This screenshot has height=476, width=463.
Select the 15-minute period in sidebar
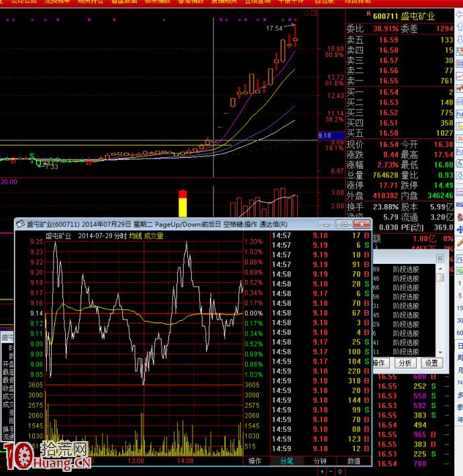[460, 307]
